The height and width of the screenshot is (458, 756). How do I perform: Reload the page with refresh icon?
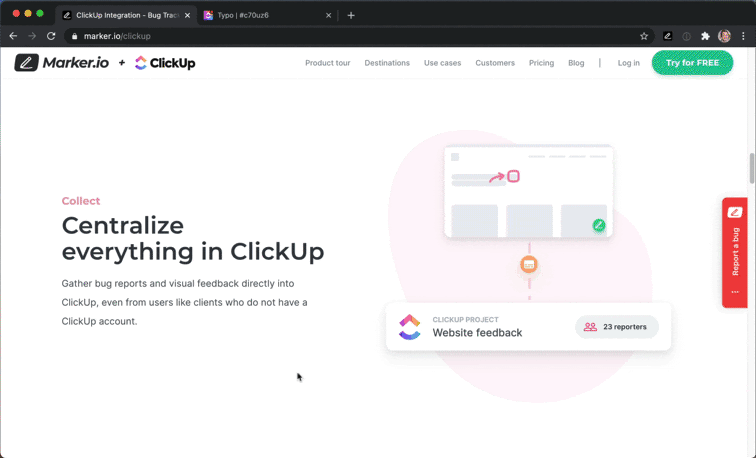pos(51,36)
